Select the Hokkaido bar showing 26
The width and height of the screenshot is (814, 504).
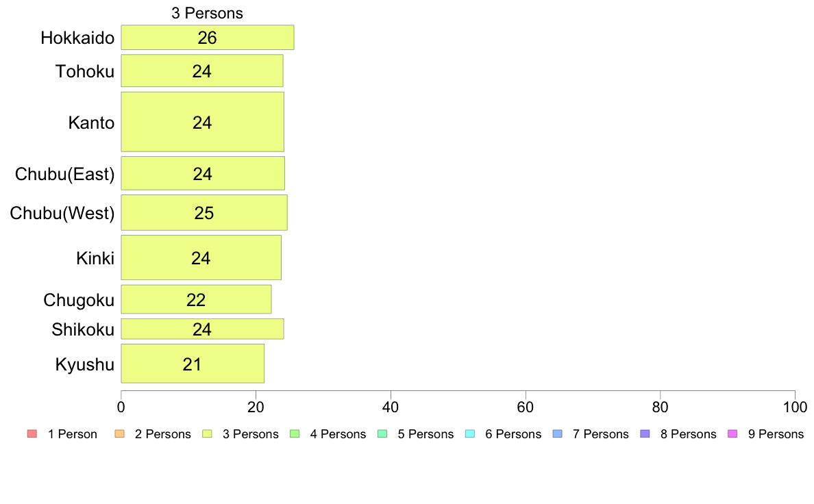click(x=208, y=38)
